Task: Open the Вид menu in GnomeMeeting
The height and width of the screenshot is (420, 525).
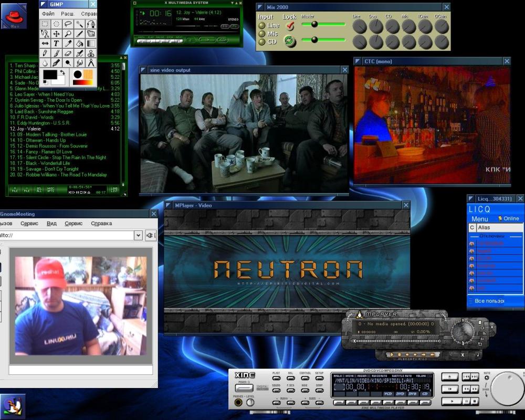Action: pyautogui.click(x=51, y=224)
